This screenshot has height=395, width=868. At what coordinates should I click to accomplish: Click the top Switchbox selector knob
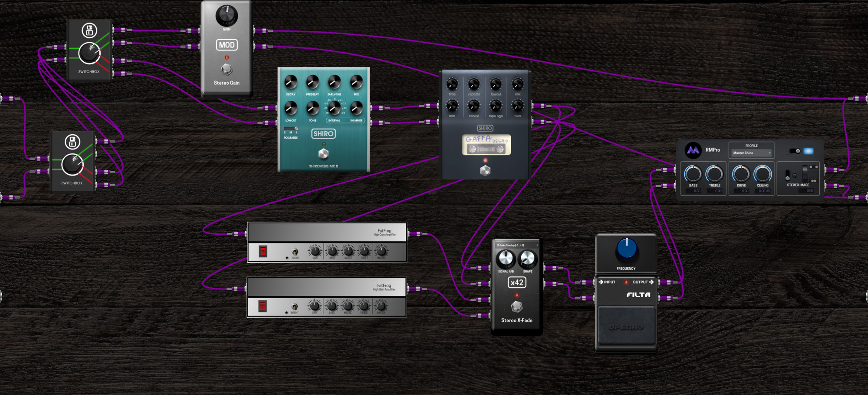[89, 53]
